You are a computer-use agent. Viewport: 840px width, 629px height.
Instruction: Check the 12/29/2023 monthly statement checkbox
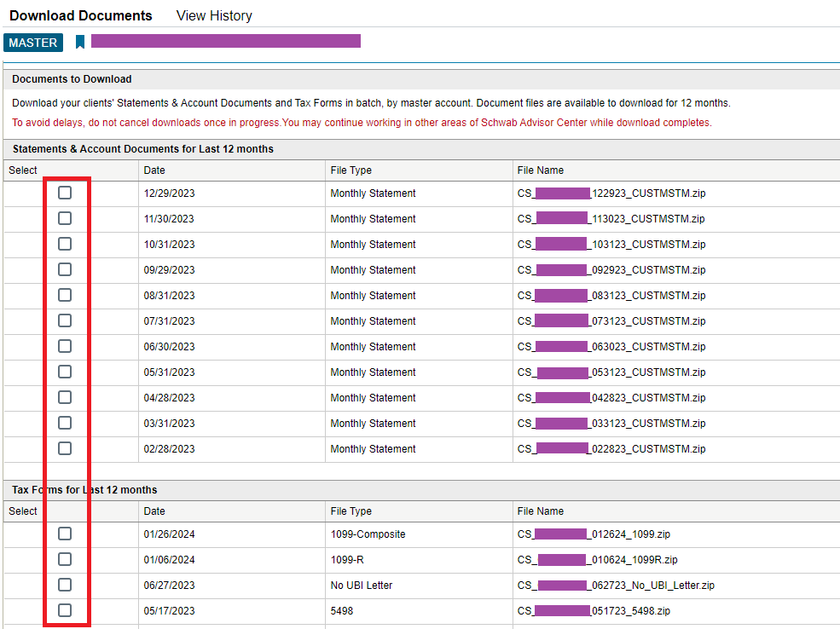point(64,193)
